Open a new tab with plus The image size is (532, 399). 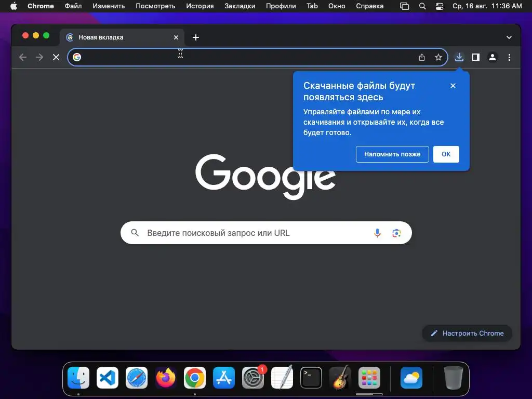[x=196, y=37]
